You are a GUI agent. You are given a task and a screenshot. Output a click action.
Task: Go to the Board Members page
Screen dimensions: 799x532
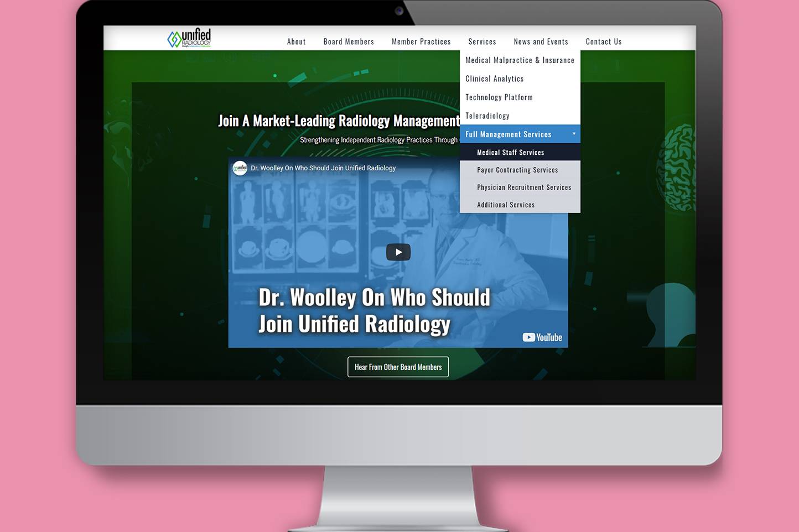point(349,41)
